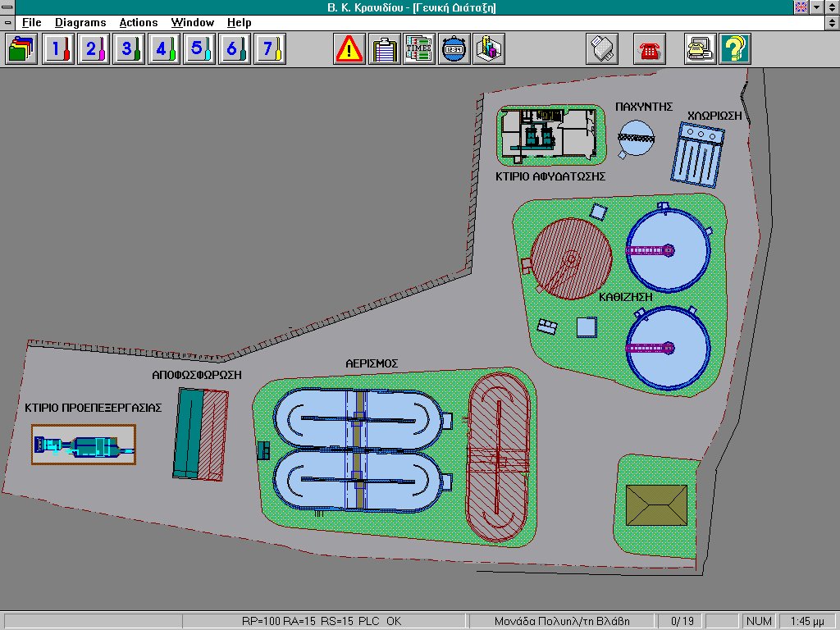Open the Window menu
This screenshot has height=630, width=840.
(x=192, y=23)
